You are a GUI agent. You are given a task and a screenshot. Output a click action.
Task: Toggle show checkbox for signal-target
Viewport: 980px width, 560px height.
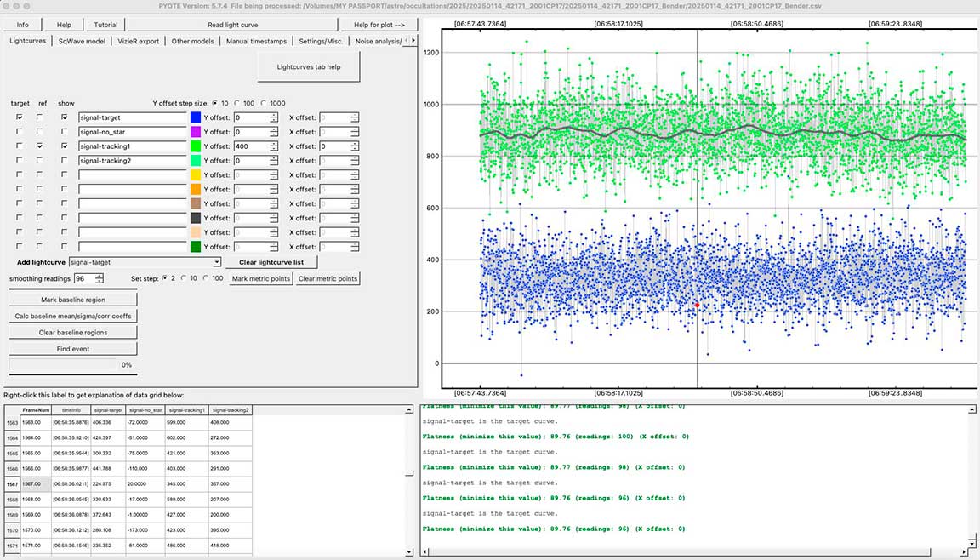(65, 117)
